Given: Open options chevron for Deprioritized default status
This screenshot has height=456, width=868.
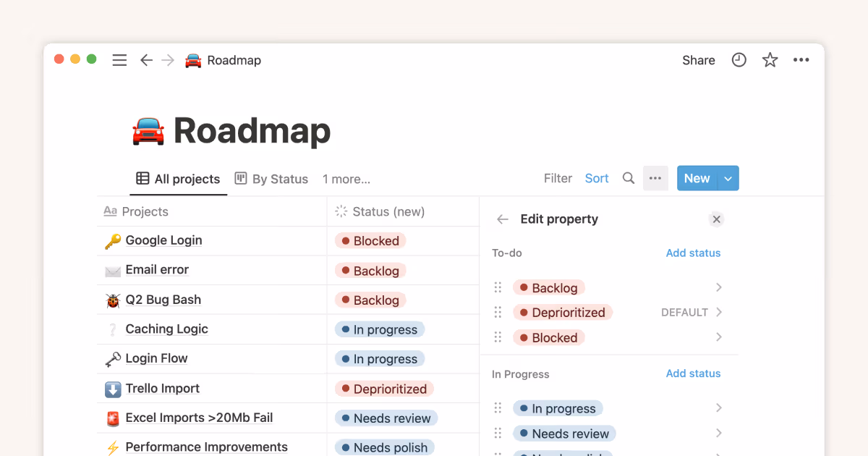Looking at the screenshot, I should [718, 312].
